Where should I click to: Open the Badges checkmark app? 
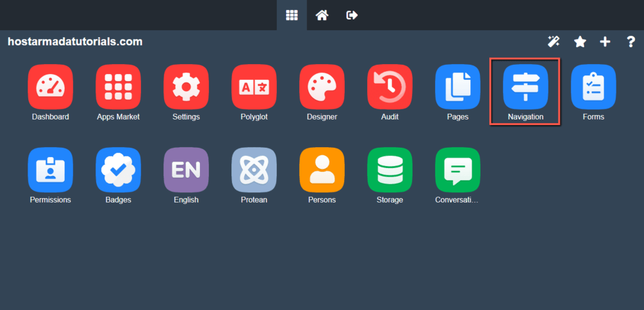click(118, 170)
